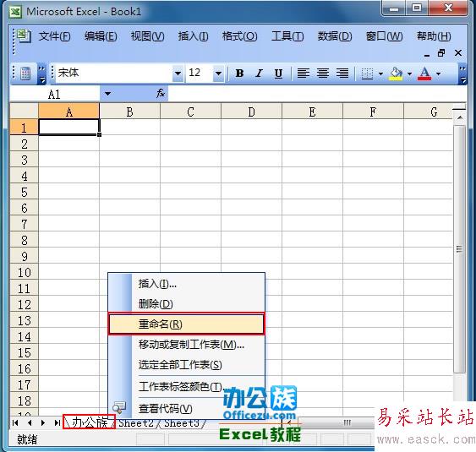Center align the cell text
Image resolution: width=476 pixels, height=452 pixels.
(x=323, y=74)
